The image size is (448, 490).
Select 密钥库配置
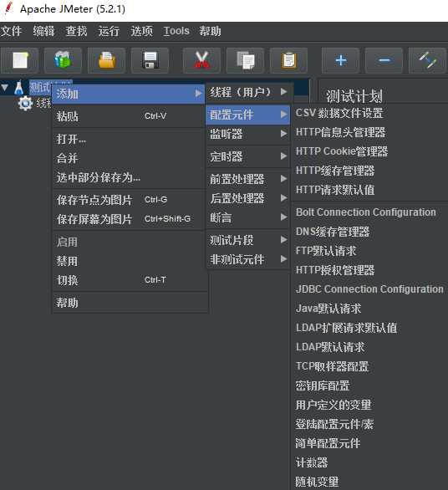click(323, 385)
